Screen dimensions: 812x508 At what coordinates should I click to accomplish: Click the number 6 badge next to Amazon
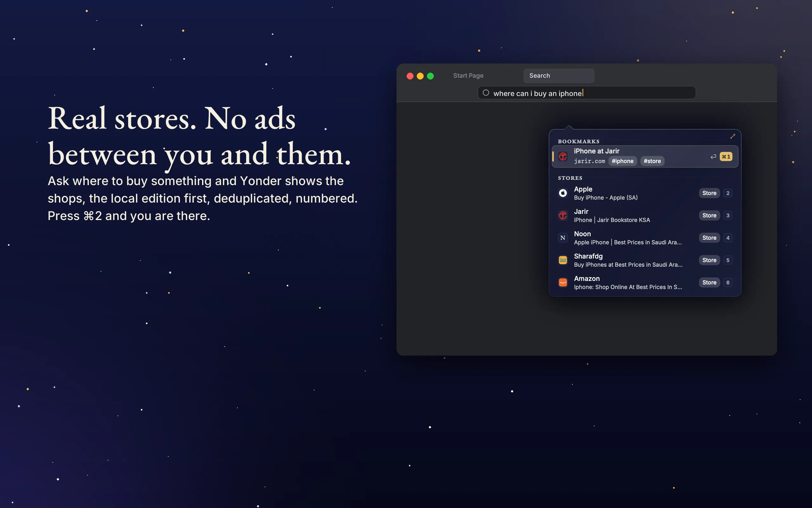coord(727,282)
